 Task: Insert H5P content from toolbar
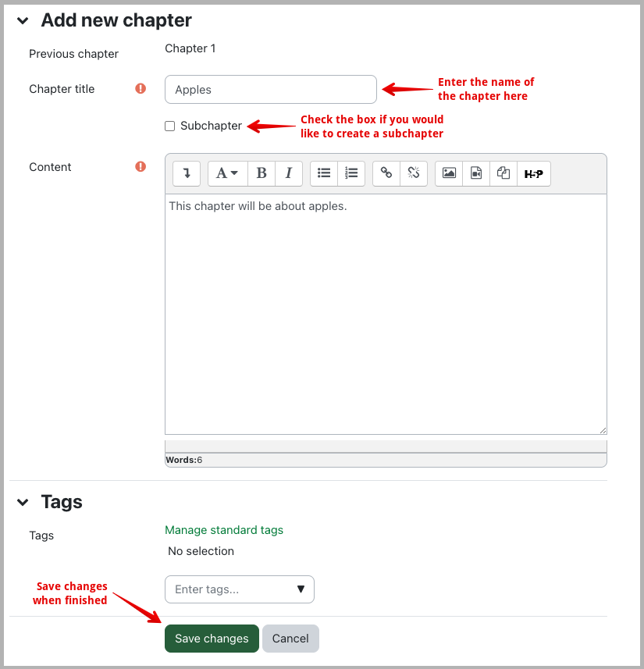[x=534, y=173]
